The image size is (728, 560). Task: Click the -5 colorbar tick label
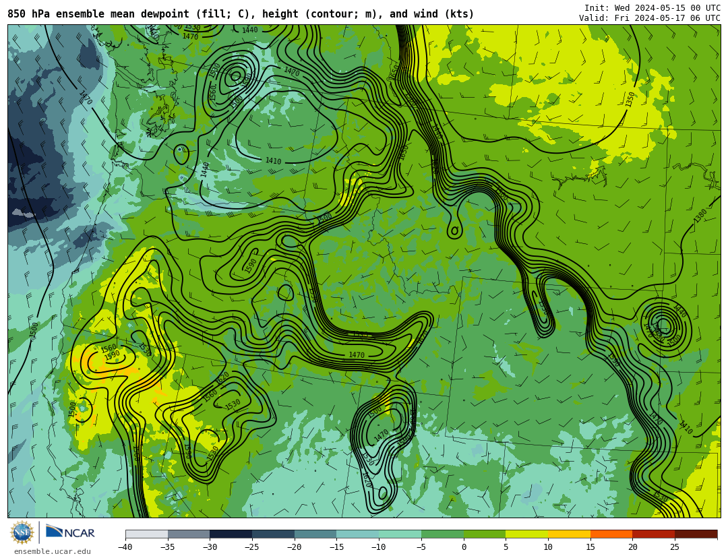pyautogui.click(x=421, y=547)
